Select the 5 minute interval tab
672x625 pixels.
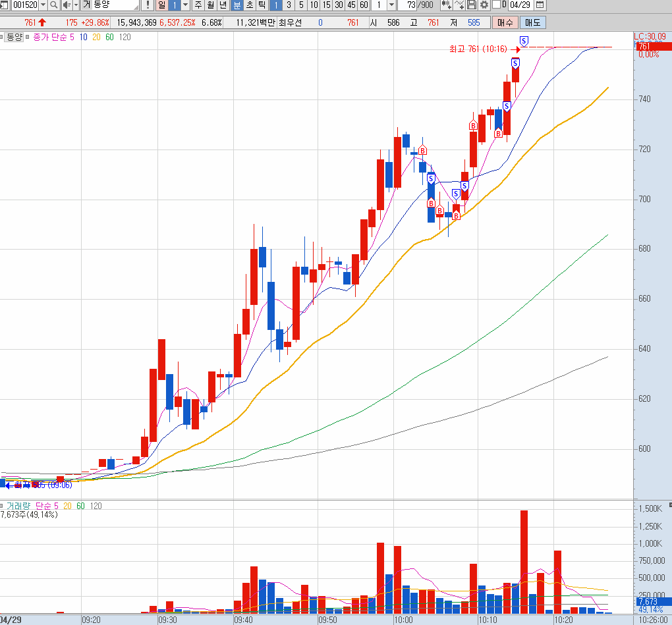pyautogui.click(x=301, y=5)
